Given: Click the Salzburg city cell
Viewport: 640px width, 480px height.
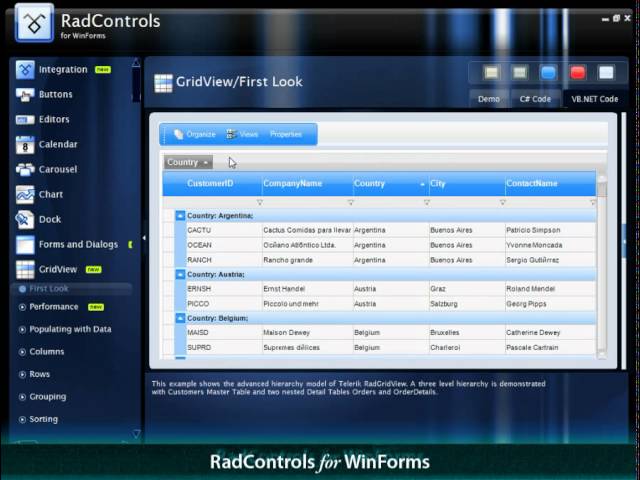Looking at the screenshot, I should [x=467, y=304].
